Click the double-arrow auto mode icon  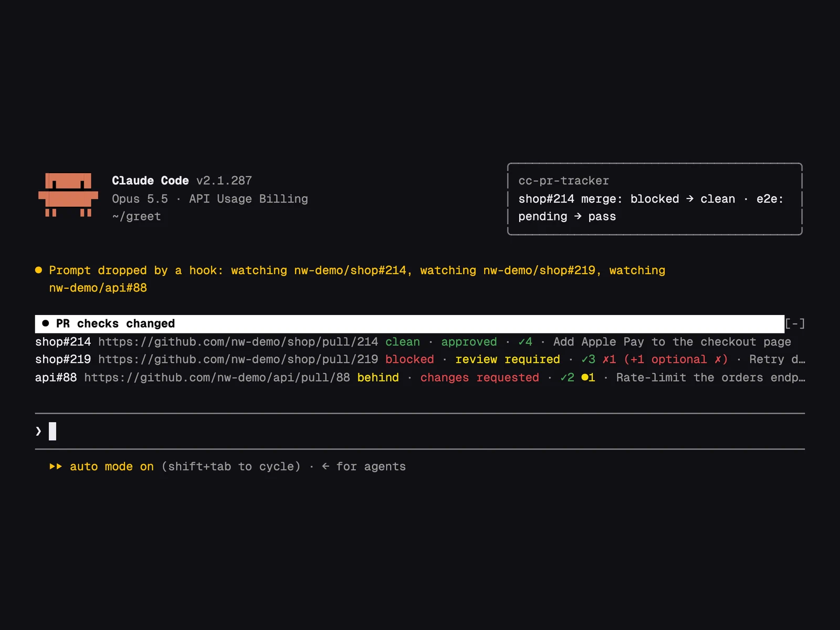coord(56,466)
